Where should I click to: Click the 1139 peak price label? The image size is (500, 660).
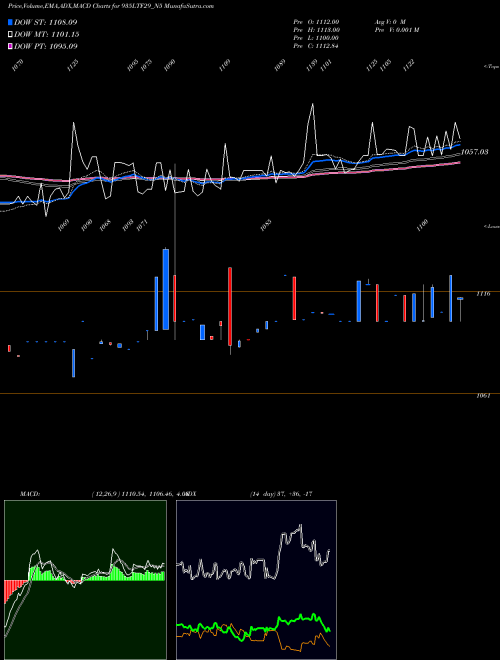[x=311, y=65]
